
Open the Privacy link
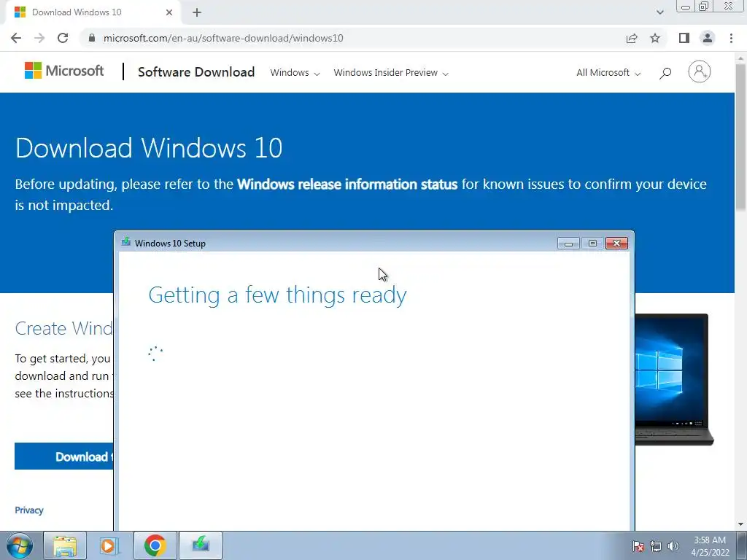(x=29, y=510)
